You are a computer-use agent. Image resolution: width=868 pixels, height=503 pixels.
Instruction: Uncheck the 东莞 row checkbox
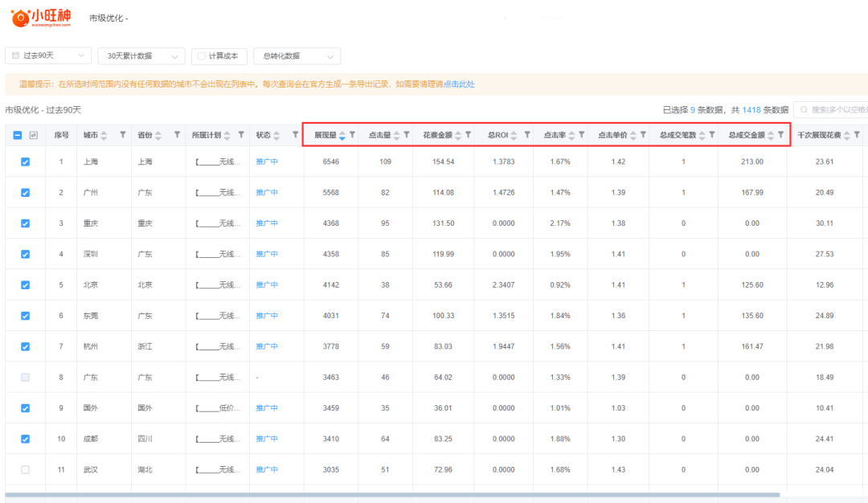[x=25, y=316]
